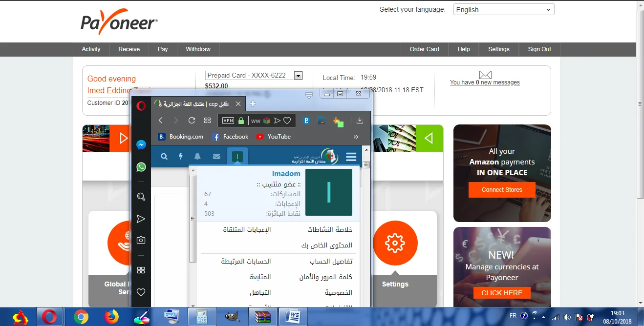Screen dimensions: 644x326
Task: Click the Connect Stores button
Action: coord(502,190)
